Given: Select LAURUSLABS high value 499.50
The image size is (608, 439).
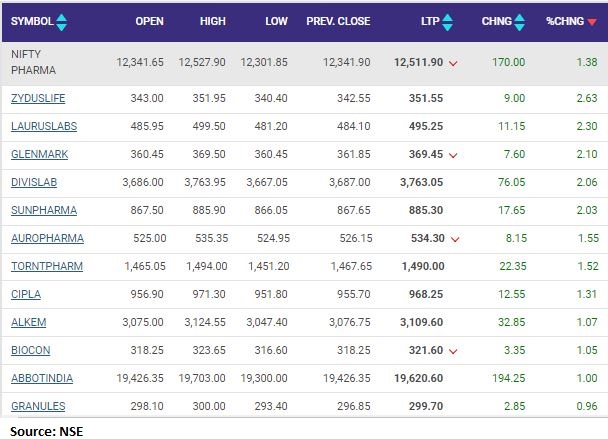Looking at the screenshot, I should (209, 126).
